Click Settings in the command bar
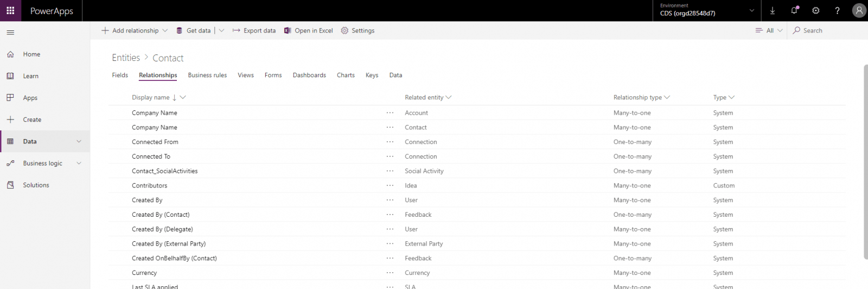The height and width of the screenshot is (289, 868). coord(358,30)
